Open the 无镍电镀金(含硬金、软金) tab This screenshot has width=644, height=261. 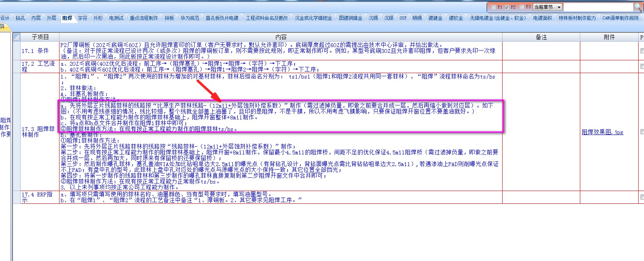click(x=498, y=18)
